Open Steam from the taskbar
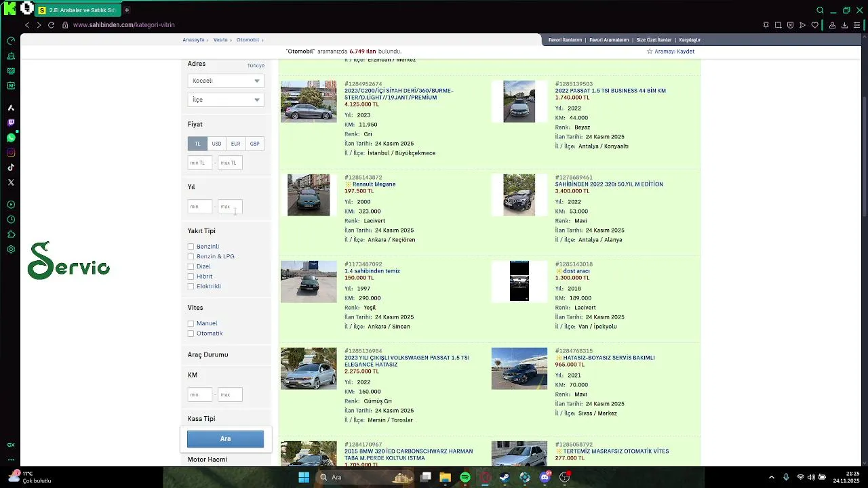The image size is (868, 488). pyautogui.click(x=505, y=477)
